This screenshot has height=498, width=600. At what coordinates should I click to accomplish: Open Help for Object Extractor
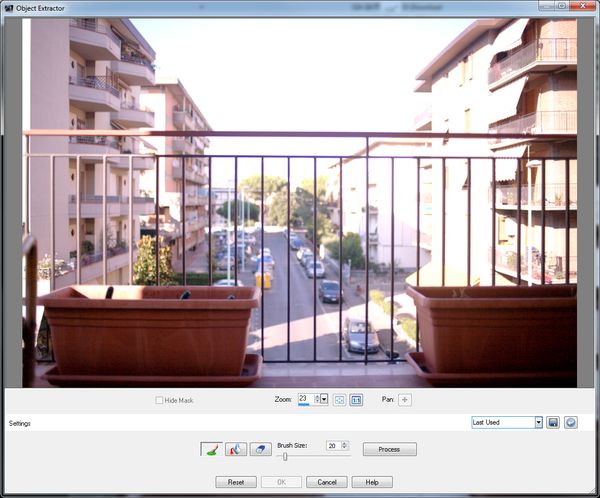click(371, 482)
